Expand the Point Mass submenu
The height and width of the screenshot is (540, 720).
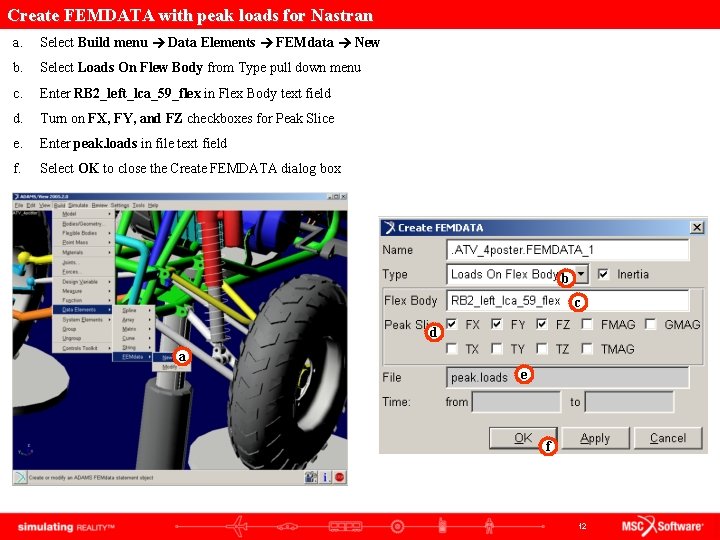point(82,242)
